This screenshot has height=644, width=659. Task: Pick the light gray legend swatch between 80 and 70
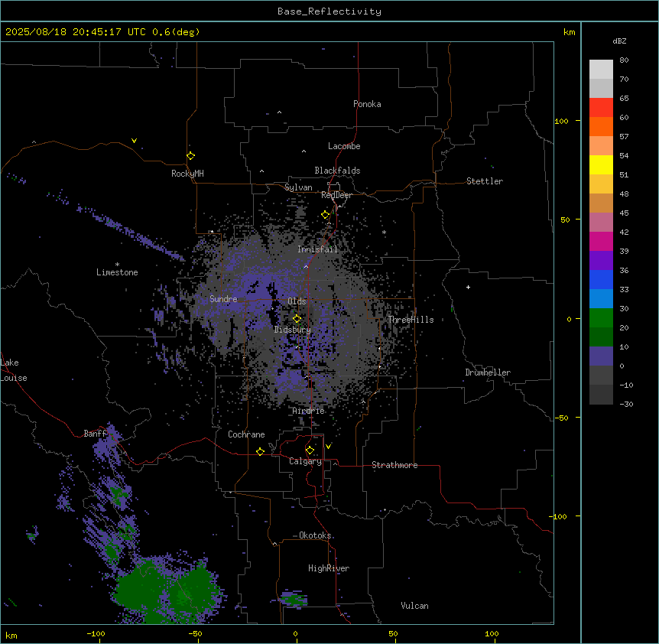coord(601,70)
